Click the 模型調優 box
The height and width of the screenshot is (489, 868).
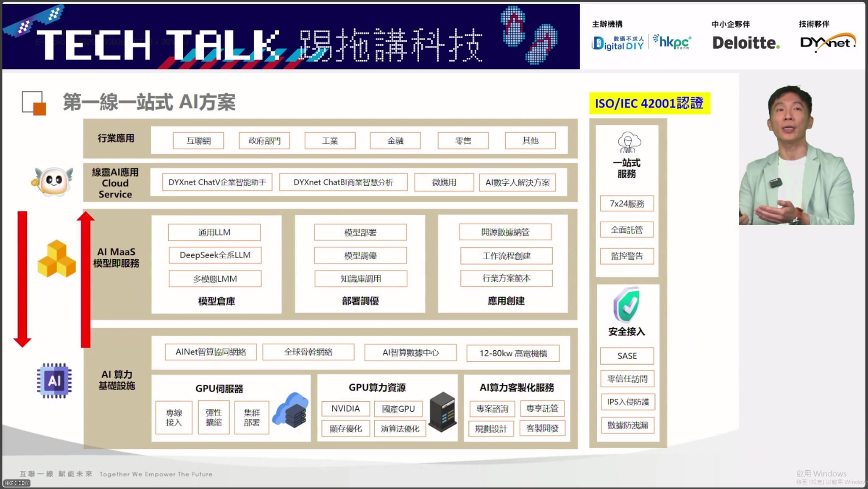pos(360,255)
